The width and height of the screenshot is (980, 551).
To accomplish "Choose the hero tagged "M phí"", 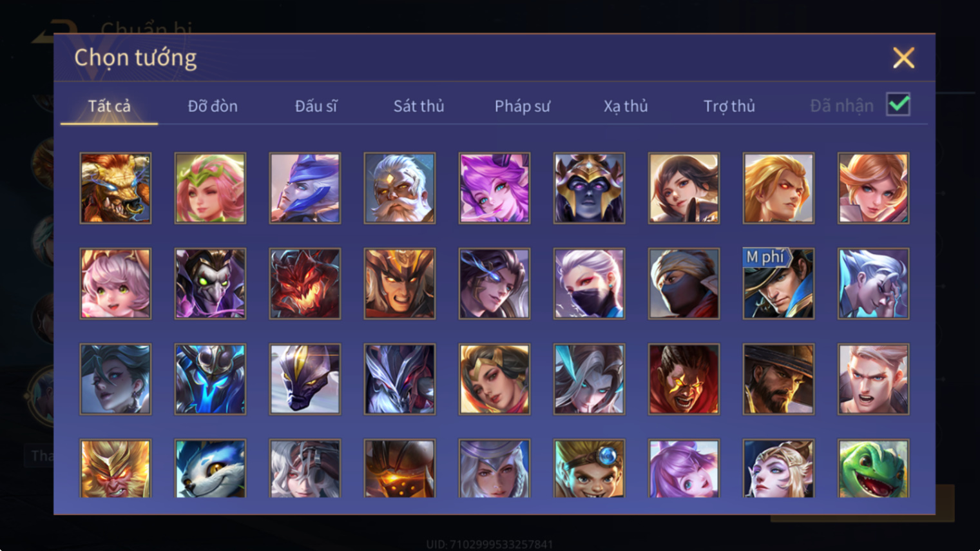I will coord(778,284).
